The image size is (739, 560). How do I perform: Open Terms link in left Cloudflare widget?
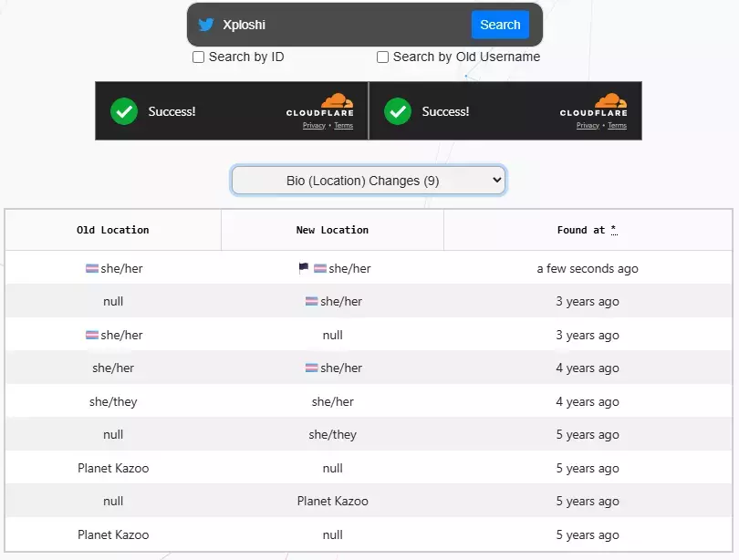(344, 125)
